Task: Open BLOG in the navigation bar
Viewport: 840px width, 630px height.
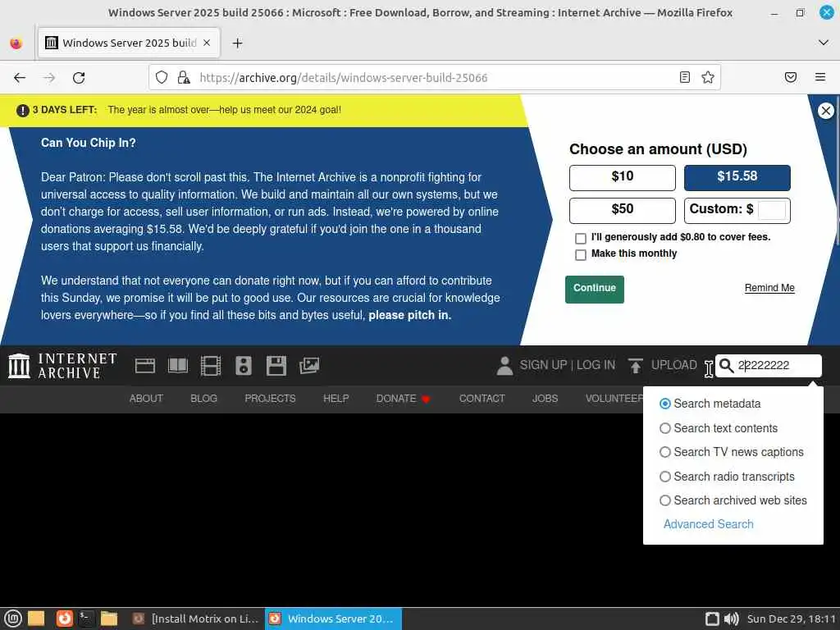Action: tap(203, 399)
